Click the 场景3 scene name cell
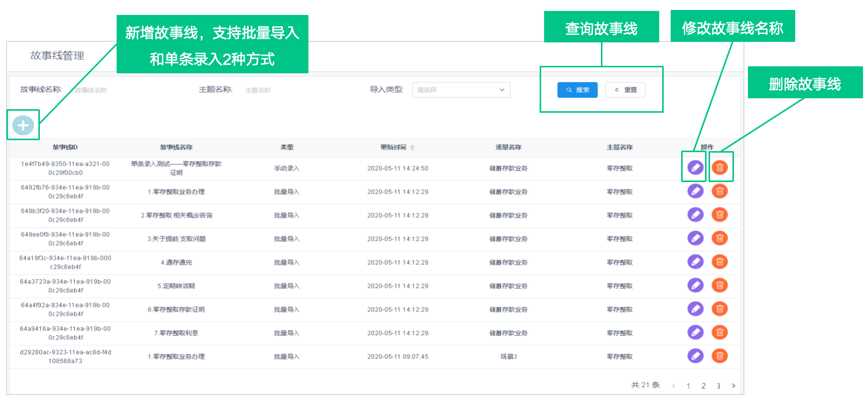 point(508,356)
